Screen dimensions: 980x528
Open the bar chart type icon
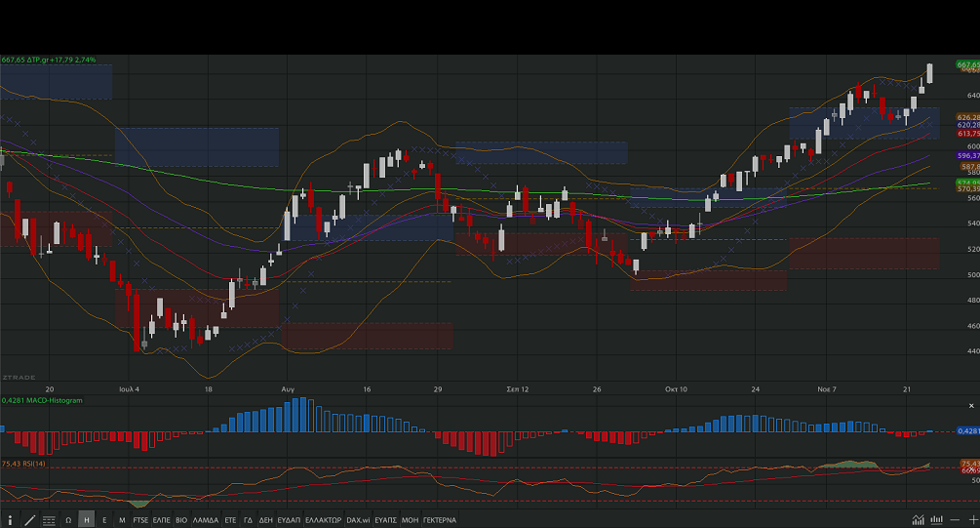point(936,520)
